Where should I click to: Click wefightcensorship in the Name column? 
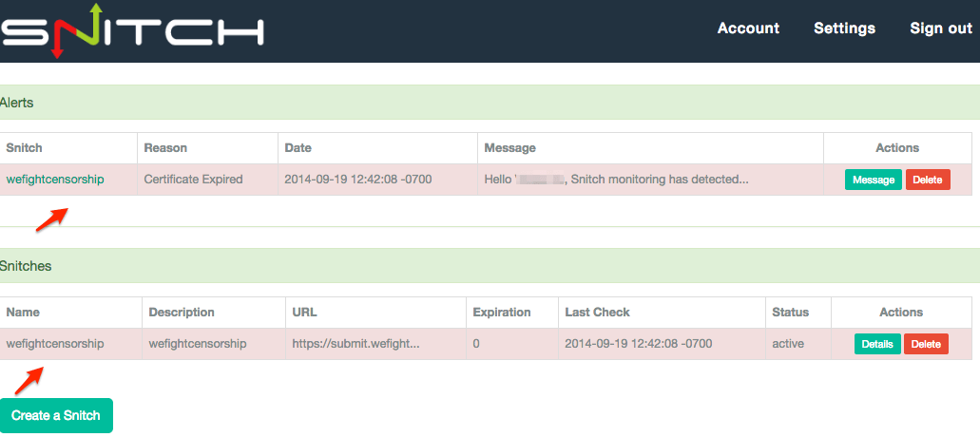click(55, 343)
